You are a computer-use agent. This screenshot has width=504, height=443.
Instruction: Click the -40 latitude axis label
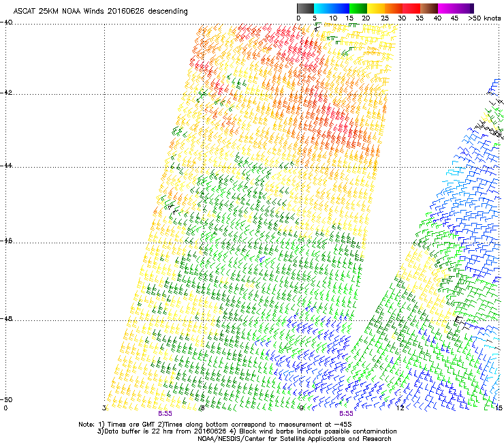tap(6, 22)
